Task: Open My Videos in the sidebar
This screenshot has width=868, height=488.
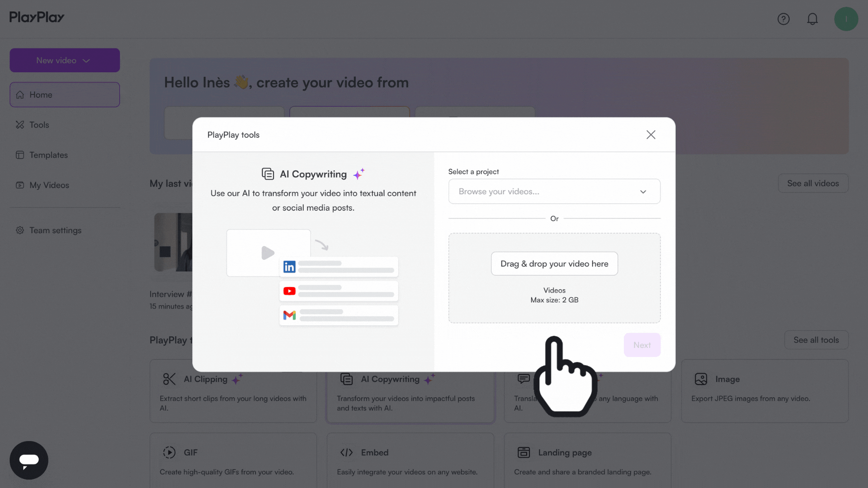Action: point(65,185)
